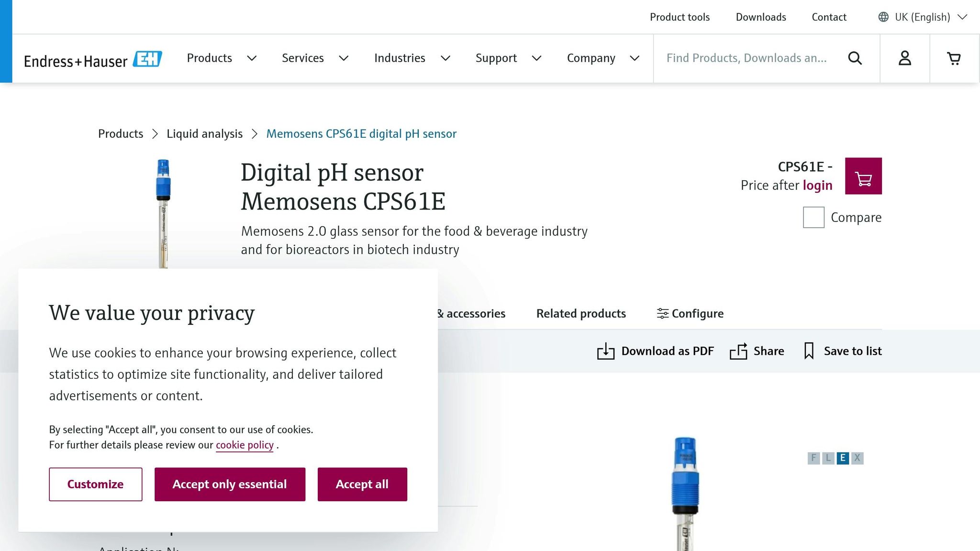This screenshot has height=551, width=980.
Task: Open the site search with the magnifier icon
Action: [855, 58]
